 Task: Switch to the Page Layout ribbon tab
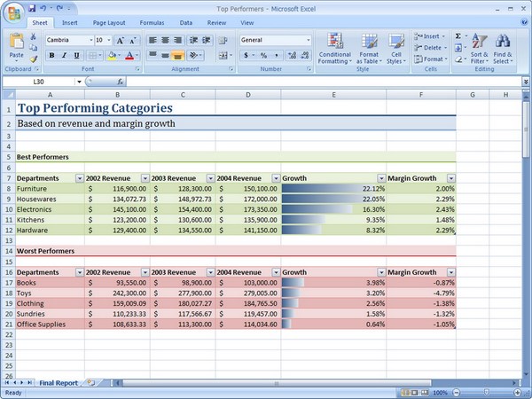click(110, 22)
